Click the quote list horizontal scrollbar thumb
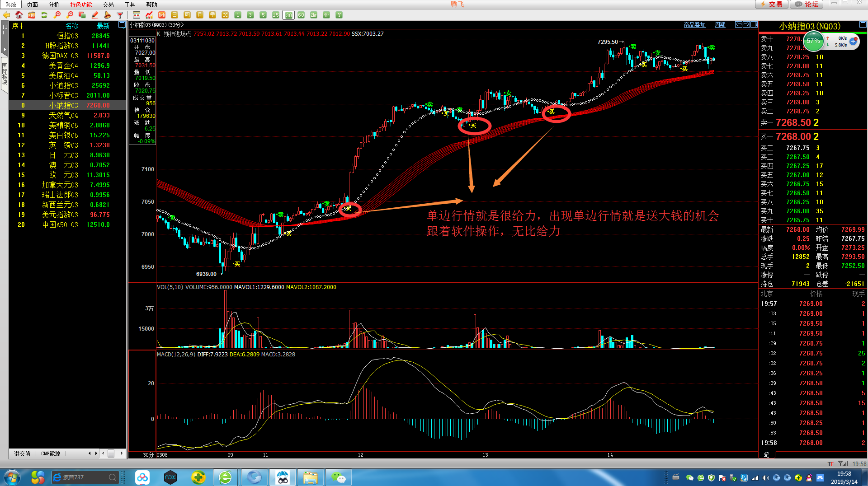This screenshot has height=486, width=868. coord(111,453)
